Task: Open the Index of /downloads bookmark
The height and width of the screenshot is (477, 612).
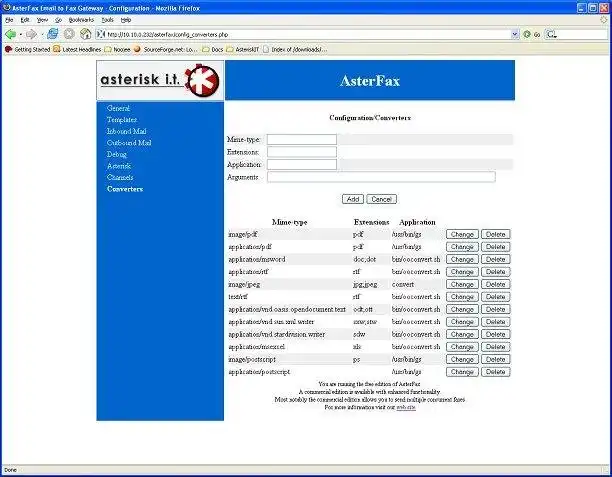Action: click(295, 50)
